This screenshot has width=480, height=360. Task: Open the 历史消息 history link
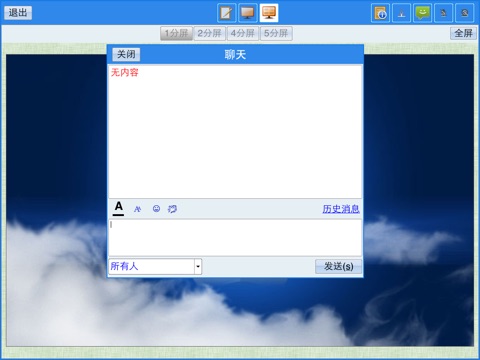[x=341, y=209]
